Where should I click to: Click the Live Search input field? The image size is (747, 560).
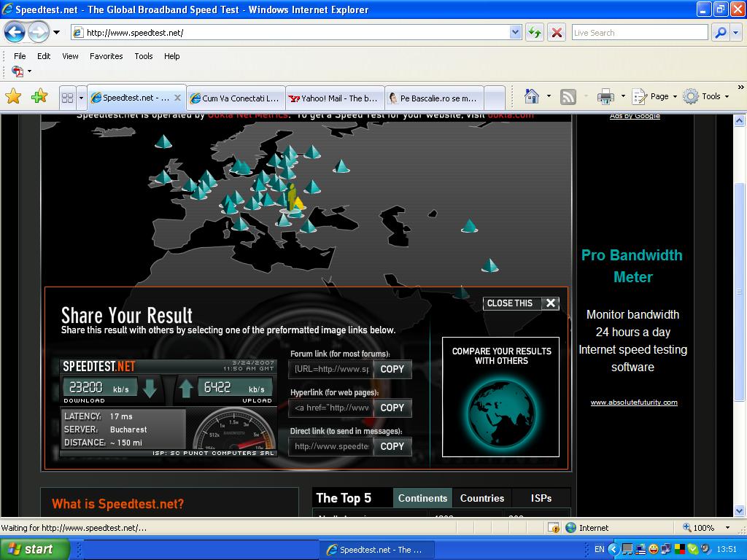638,32
